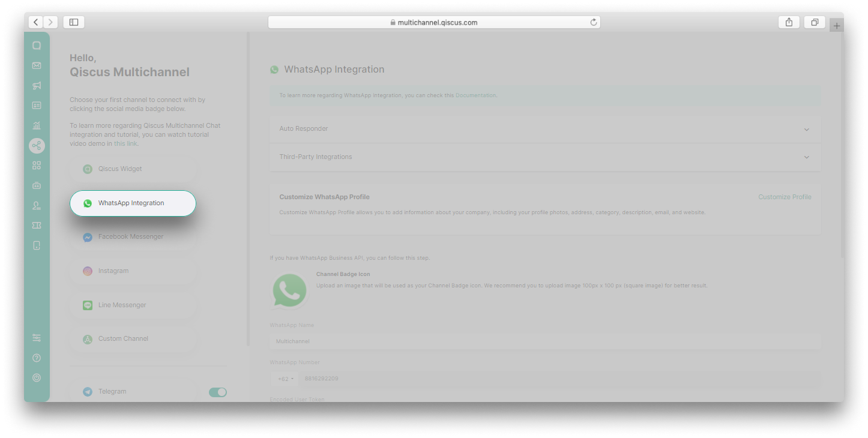868x438 pixels.
Task: Click the large WhatsApp channel badge image
Action: pyautogui.click(x=289, y=291)
